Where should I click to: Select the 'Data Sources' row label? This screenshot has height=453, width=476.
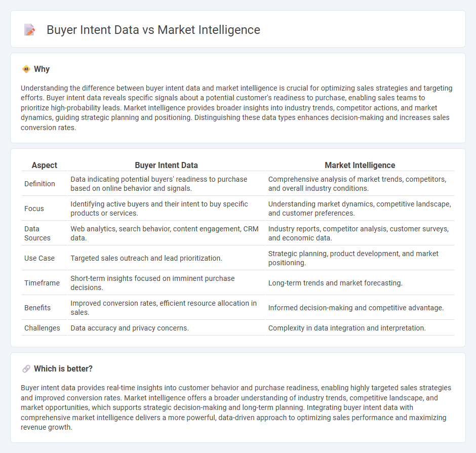pyautogui.click(x=37, y=233)
